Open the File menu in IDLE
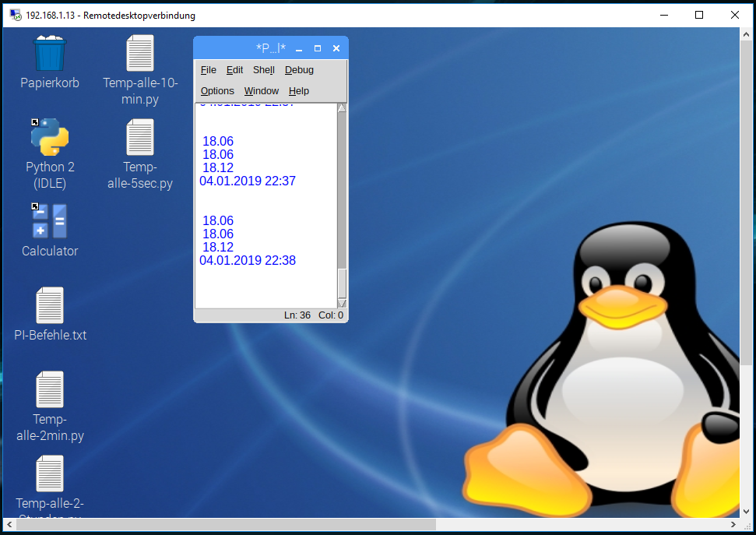 (208, 70)
